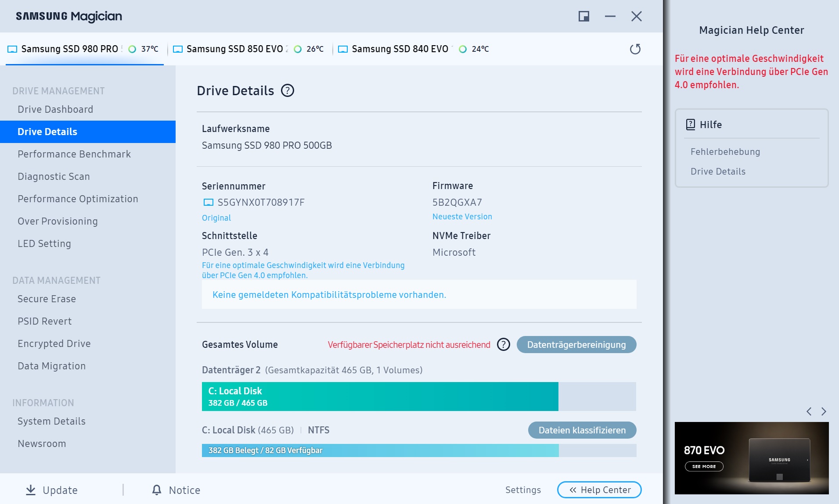Show the next Help Center banner

tap(824, 411)
